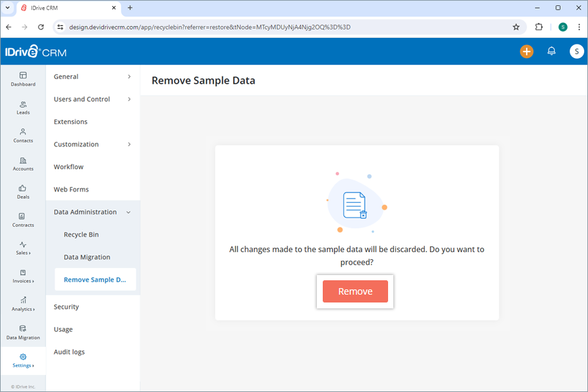The height and width of the screenshot is (392, 588).
Task: Open the Analytics module
Action: tap(23, 304)
